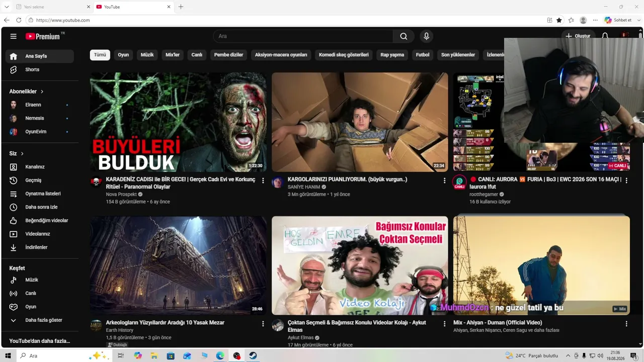Start voice search with the microphone

pos(426,36)
